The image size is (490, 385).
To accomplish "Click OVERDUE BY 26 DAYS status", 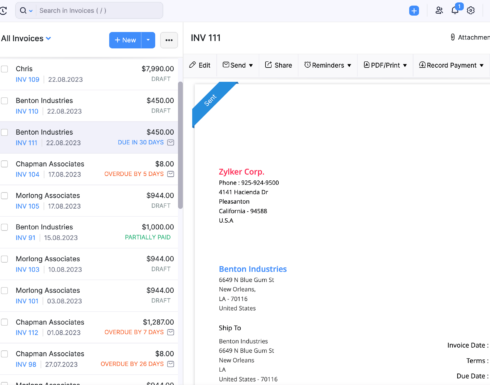I will click(132, 364).
